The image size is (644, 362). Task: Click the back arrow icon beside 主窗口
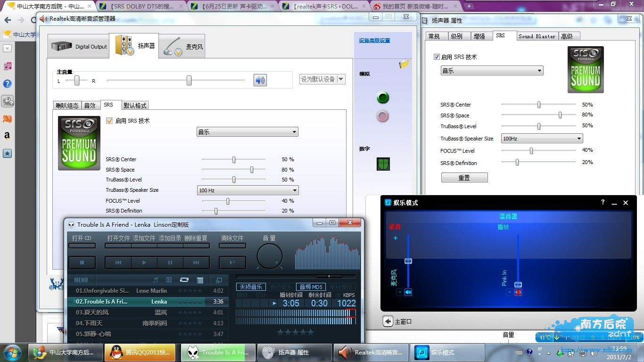(388, 321)
